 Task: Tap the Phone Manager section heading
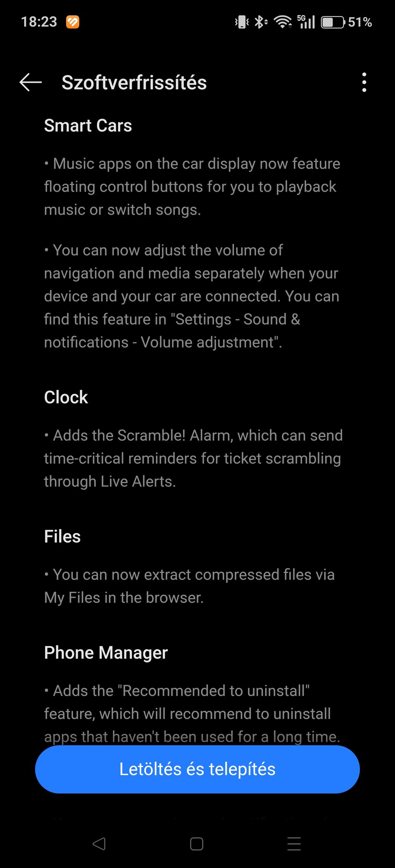coord(106,653)
